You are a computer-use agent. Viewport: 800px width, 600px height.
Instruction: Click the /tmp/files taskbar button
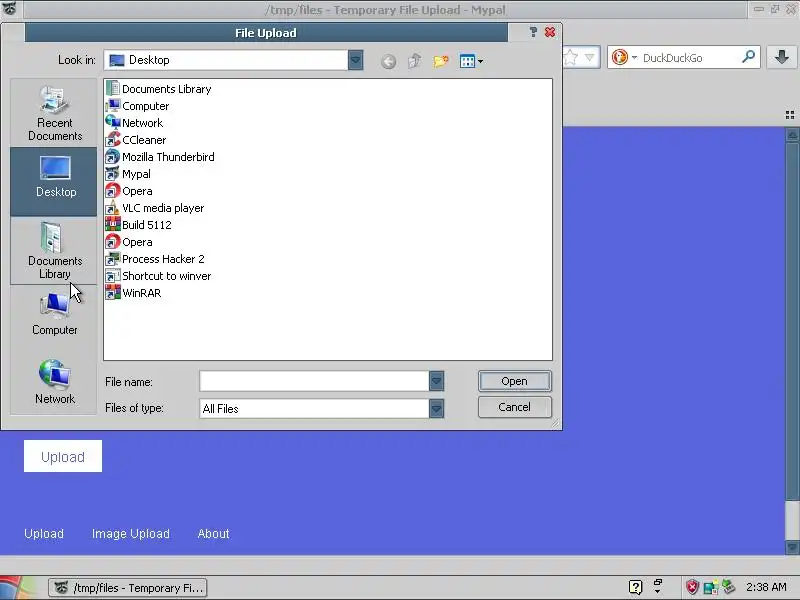pos(128,588)
